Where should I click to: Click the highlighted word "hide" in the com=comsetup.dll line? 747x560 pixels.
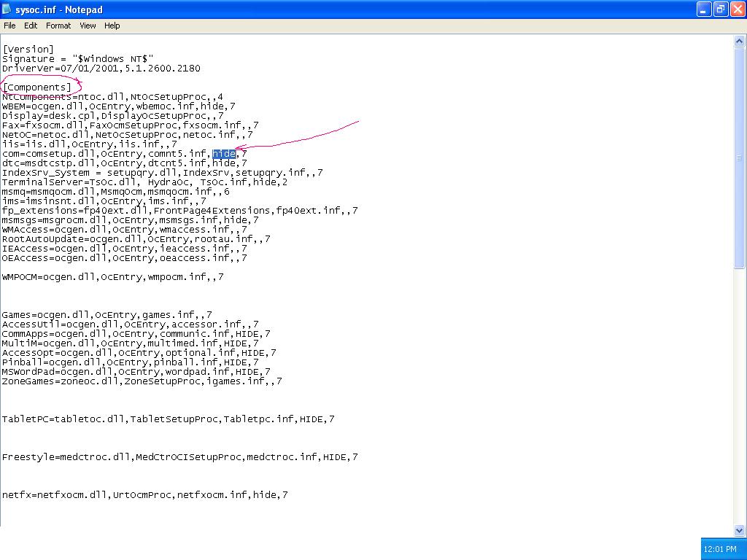click(x=224, y=154)
